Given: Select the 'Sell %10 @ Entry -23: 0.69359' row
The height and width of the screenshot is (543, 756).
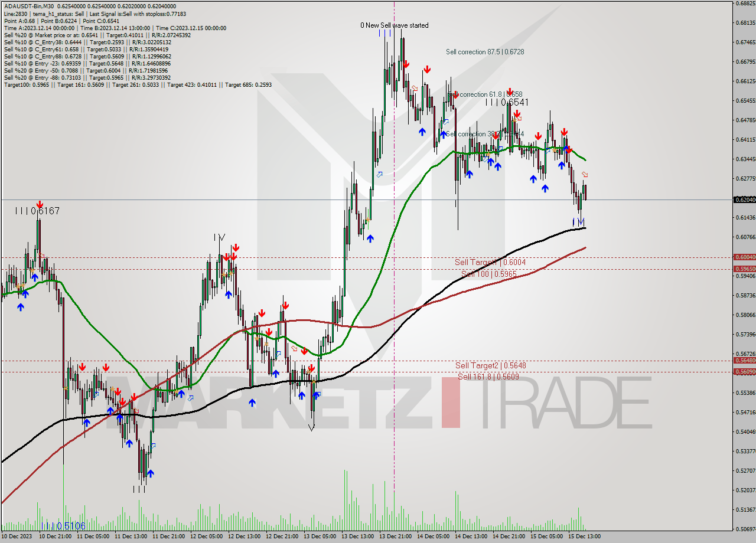Looking at the screenshot, I should click(87, 63).
